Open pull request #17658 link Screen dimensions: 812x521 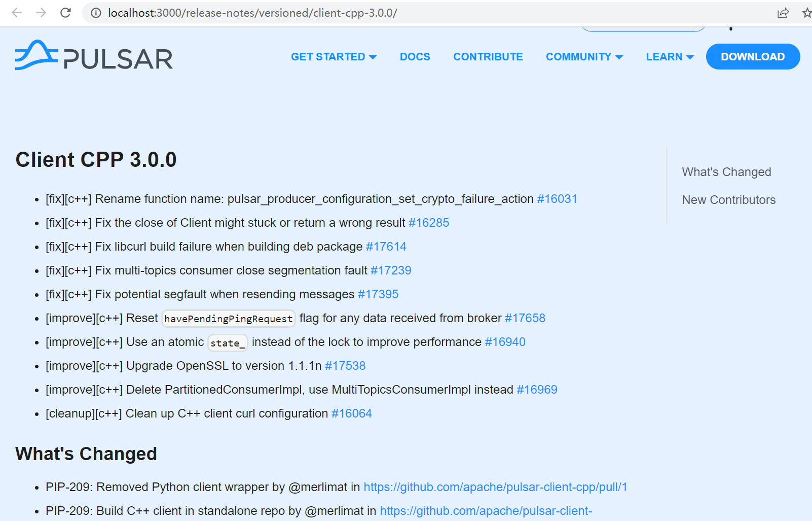525,318
